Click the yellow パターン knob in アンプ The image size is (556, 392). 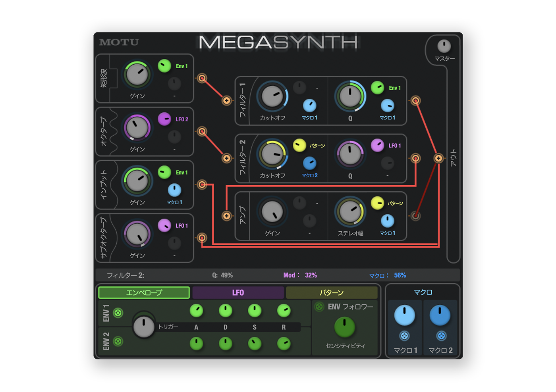(x=378, y=203)
